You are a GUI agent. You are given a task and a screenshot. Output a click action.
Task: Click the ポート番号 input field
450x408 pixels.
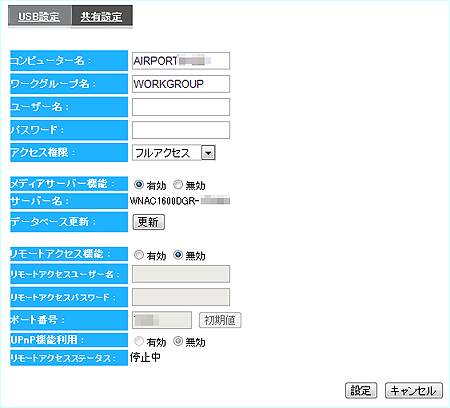click(x=162, y=320)
